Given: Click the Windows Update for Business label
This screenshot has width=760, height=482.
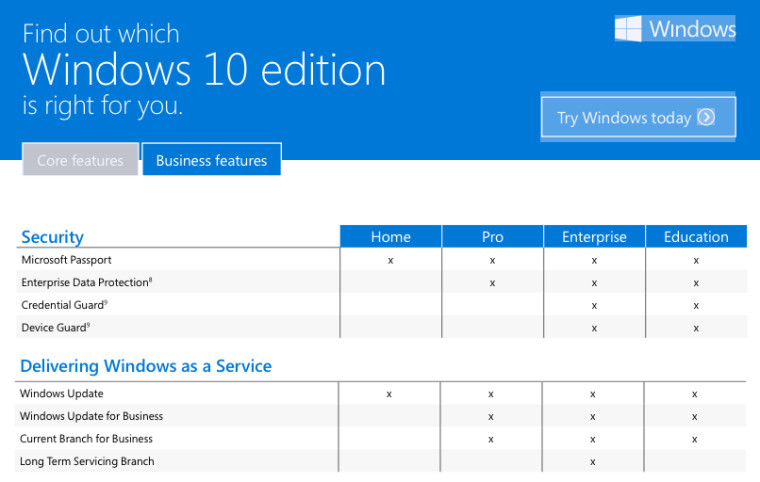Looking at the screenshot, I should point(91,416).
